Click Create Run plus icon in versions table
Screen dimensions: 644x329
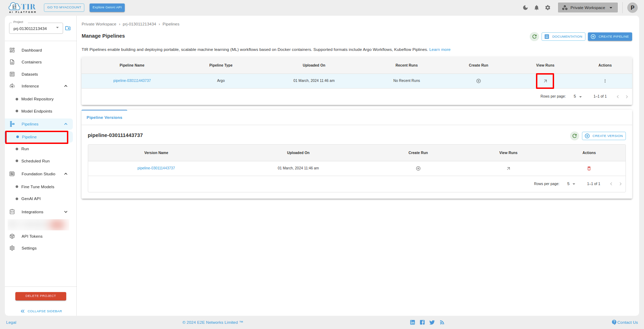(x=418, y=168)
